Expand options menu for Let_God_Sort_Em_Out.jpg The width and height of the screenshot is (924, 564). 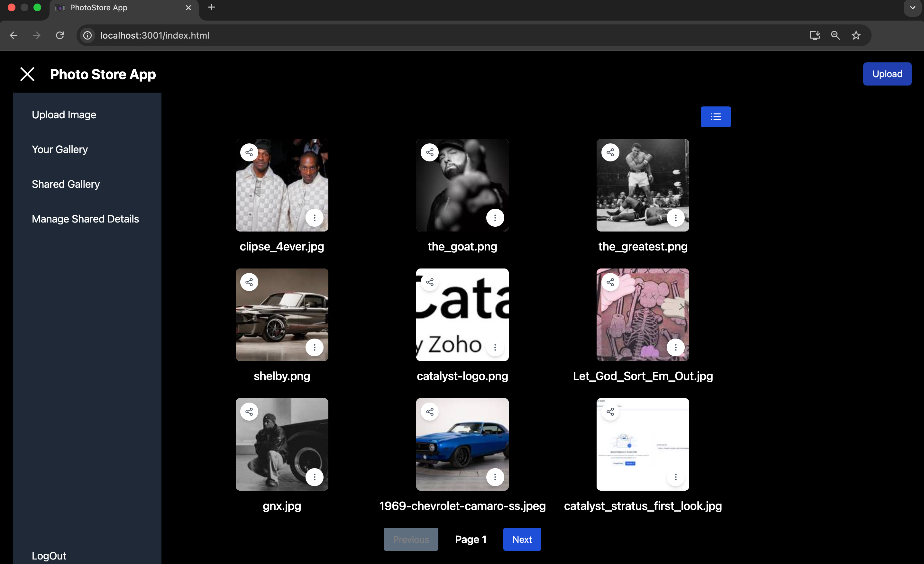click(675, 347)
